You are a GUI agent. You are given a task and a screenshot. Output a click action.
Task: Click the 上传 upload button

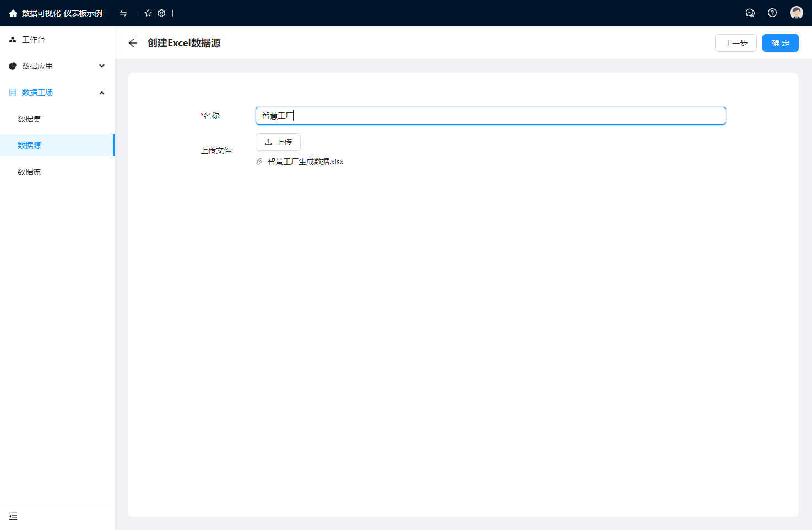point(278,142)
